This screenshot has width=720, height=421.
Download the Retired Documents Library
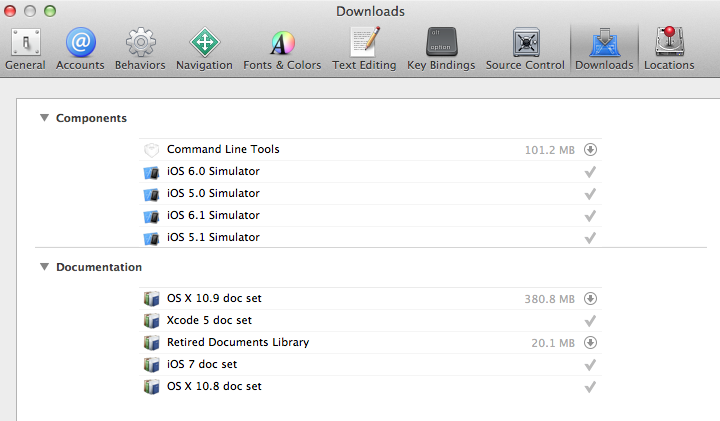coord(590,343)
